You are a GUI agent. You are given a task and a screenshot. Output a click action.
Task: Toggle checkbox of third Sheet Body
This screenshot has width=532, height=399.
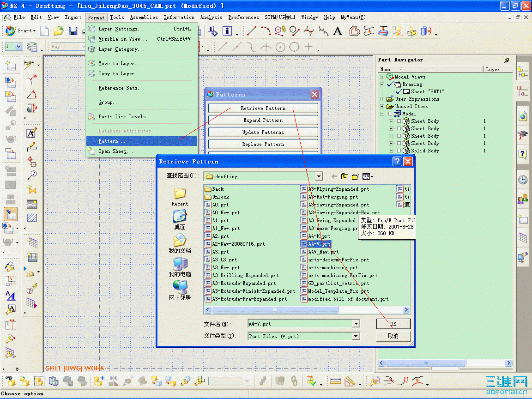click(x=399, y=136)
